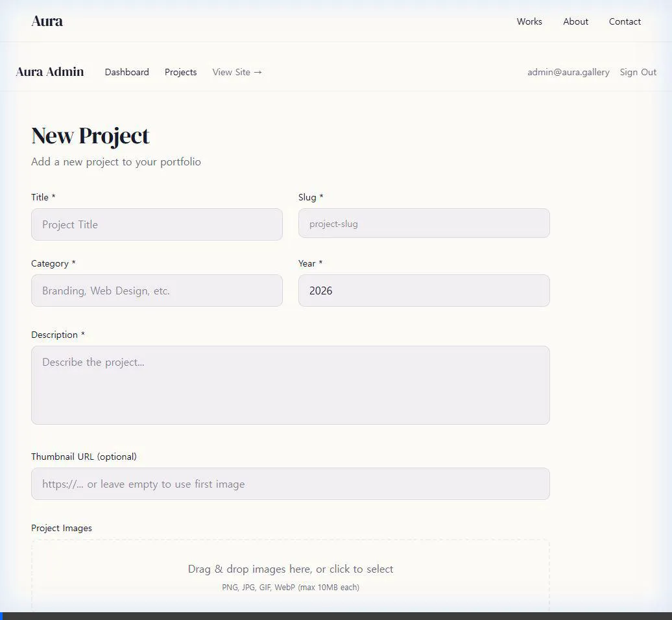The height and width of the screenshot is (620, 672).
Task: Click the Aura logo in header
Action: click(x=47, y=21)
